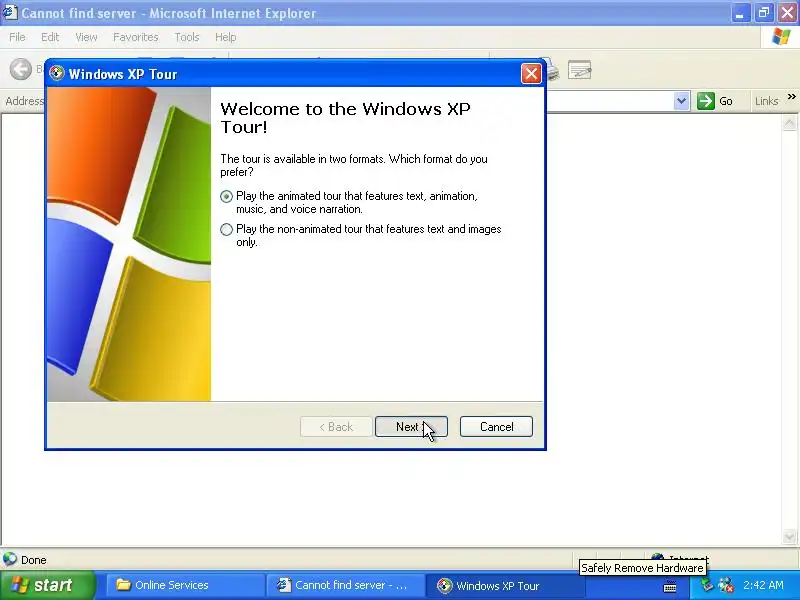Screen dimensions: 800x600
Task: Click Next in the Windows XP Tour
Action: tap(411, 427)
